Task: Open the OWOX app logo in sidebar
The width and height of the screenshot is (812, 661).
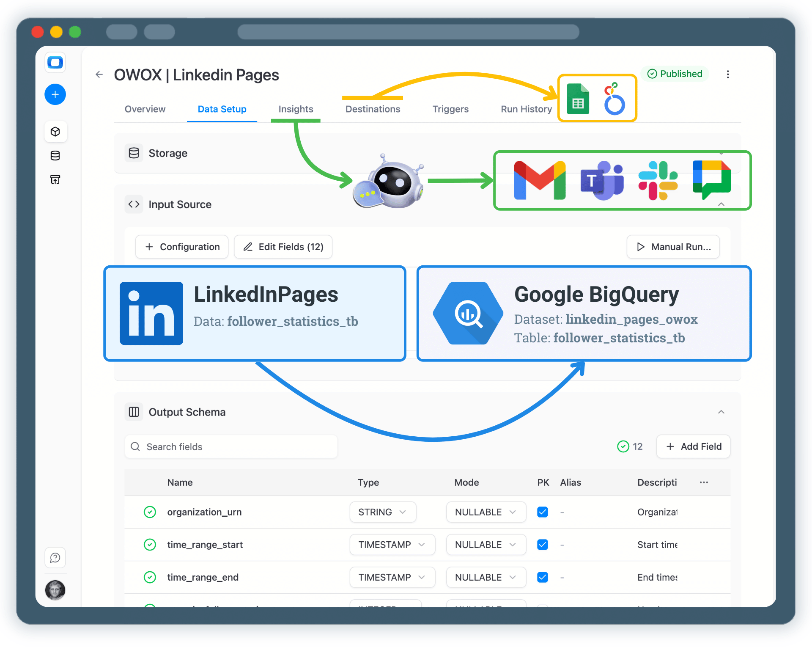Action: (x=55, y=62)
